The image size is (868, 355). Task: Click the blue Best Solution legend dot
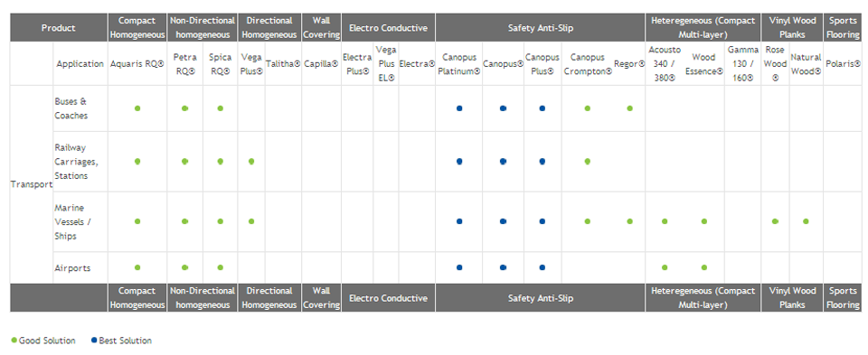point(94,341)
